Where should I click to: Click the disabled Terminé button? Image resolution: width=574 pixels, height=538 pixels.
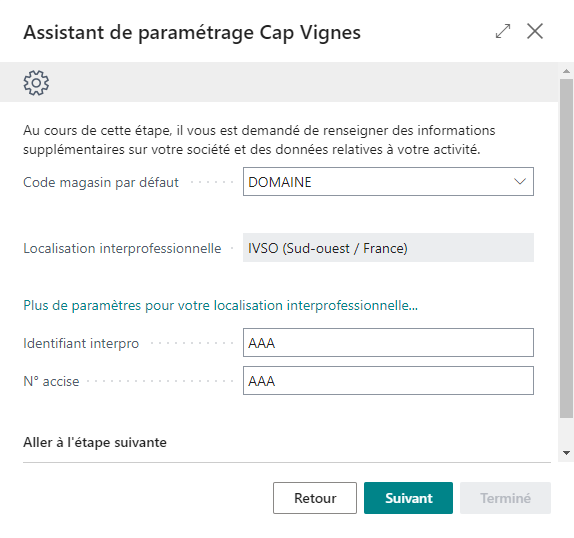[506, 498]
